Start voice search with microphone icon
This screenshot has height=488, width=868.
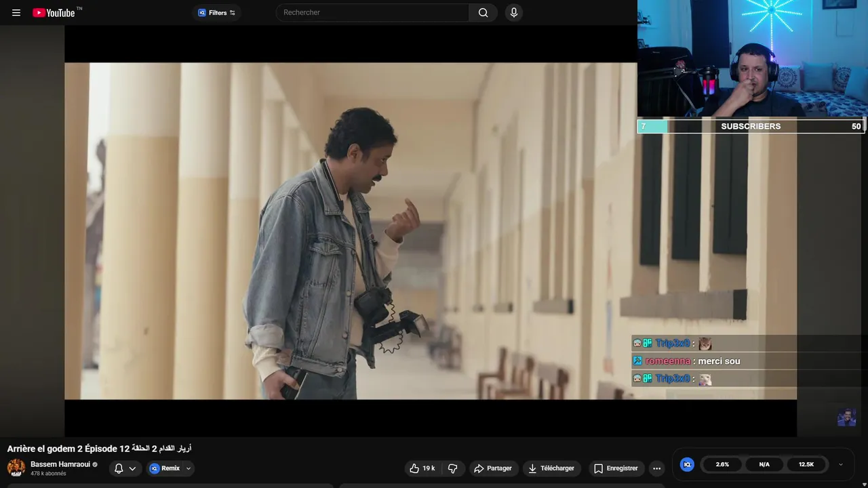click(514, 13)
